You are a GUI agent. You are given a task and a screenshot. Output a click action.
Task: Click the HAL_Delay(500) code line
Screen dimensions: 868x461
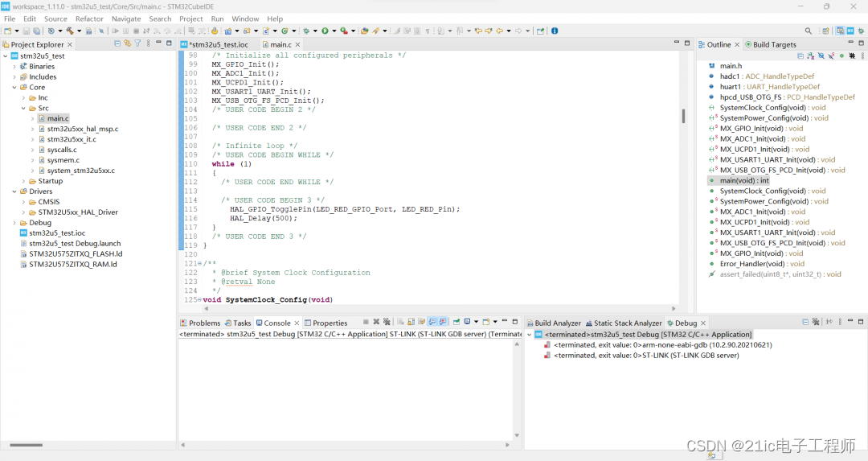tap(264, 218)
